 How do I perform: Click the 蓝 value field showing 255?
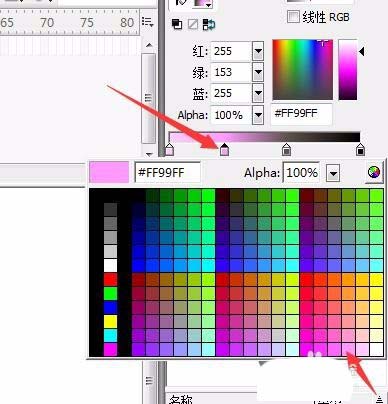(231, 93)
